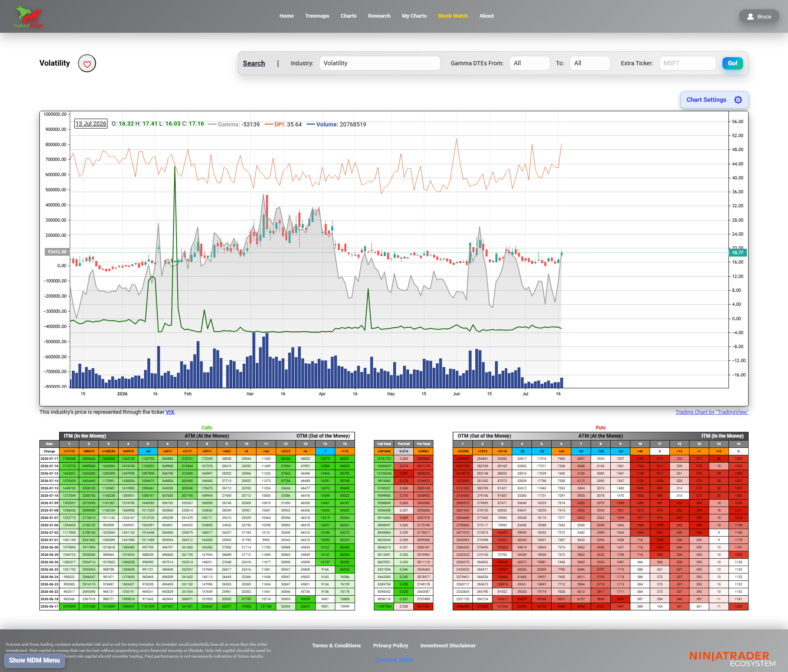Select the 2026-06-30 row date cell
The width and height of the screenshot is (788, 672).
[x=49, y=547]
